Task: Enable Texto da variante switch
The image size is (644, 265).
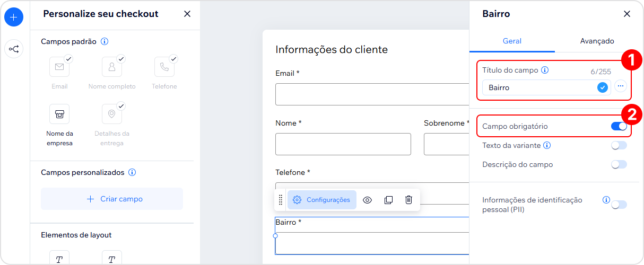Action: (619, 145)
